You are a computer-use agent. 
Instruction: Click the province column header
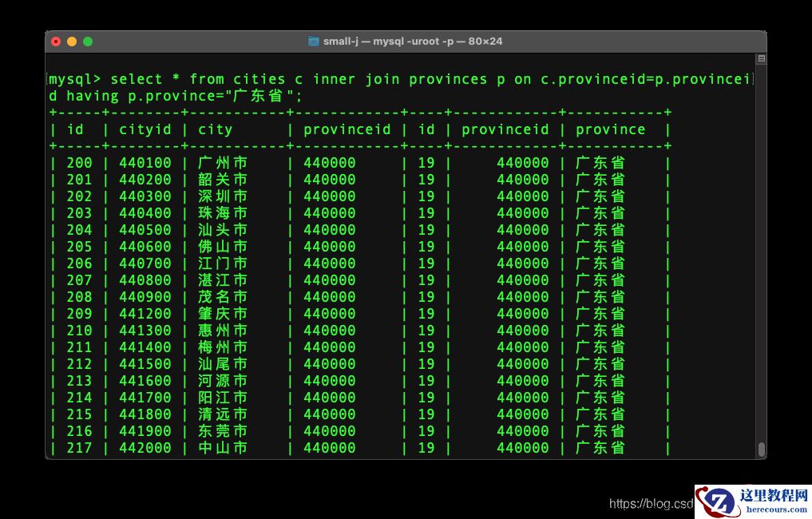(611, 129)
